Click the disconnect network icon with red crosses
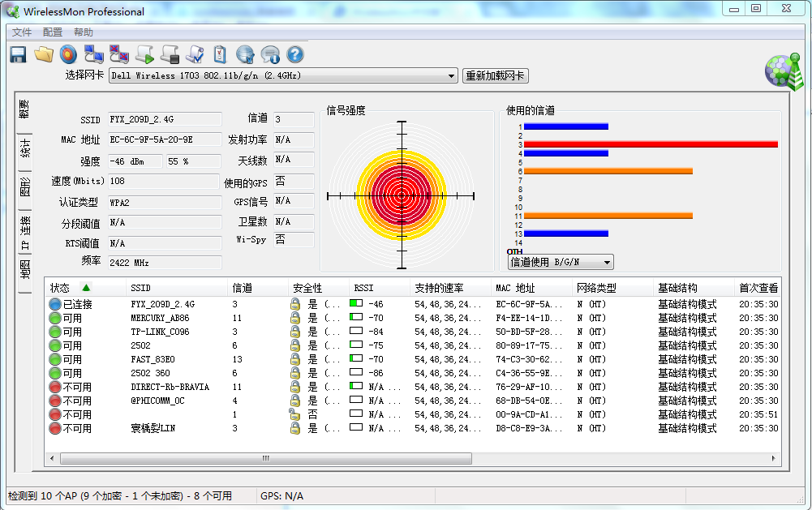 pyautogui.click(x=119, y=54)
